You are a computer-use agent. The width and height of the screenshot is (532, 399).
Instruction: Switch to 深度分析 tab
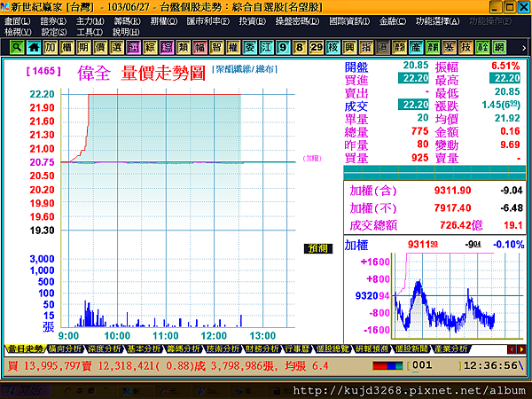[x=105, y=348]
